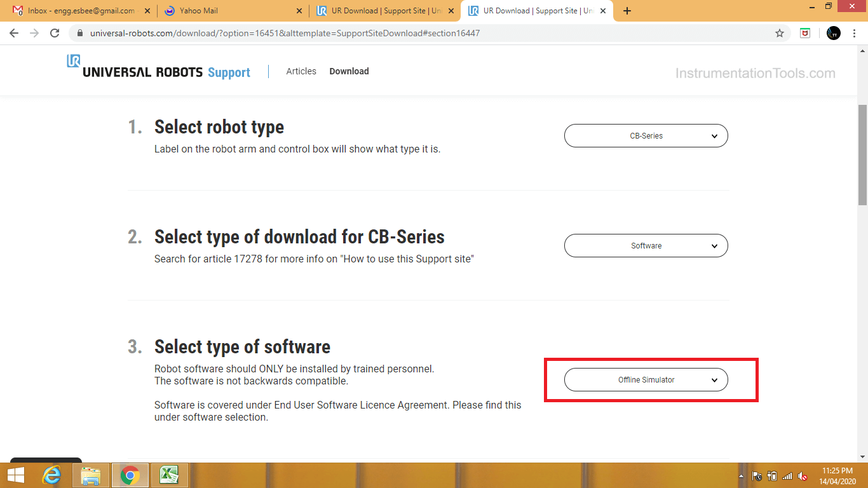
Task: Open the Download navigation link
Action: [x=349, y=71]
